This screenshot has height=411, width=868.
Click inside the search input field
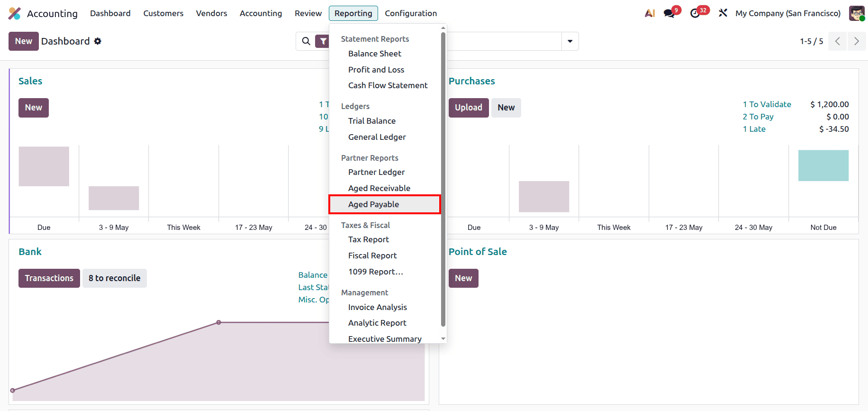[505, 41]
